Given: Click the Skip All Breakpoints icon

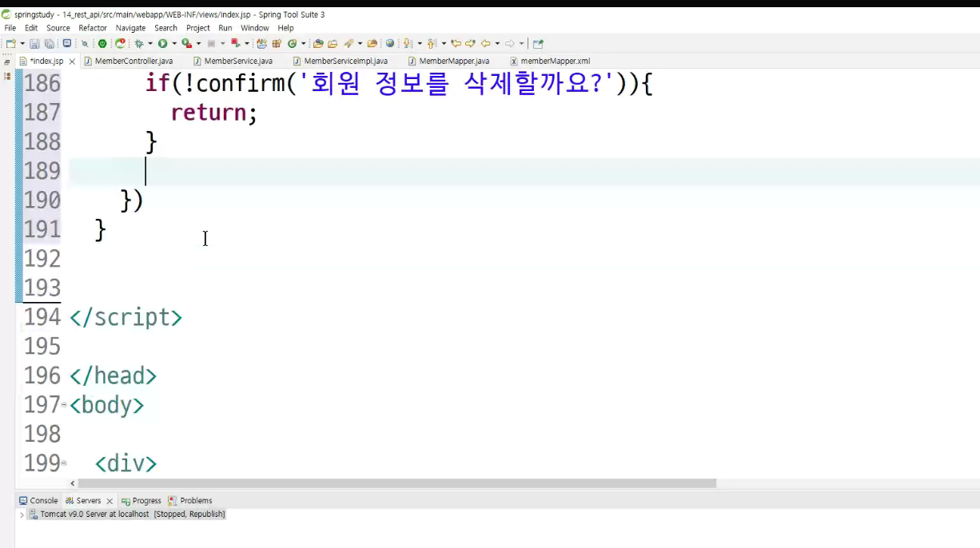Looking at the screenshot, I should 84,44.
